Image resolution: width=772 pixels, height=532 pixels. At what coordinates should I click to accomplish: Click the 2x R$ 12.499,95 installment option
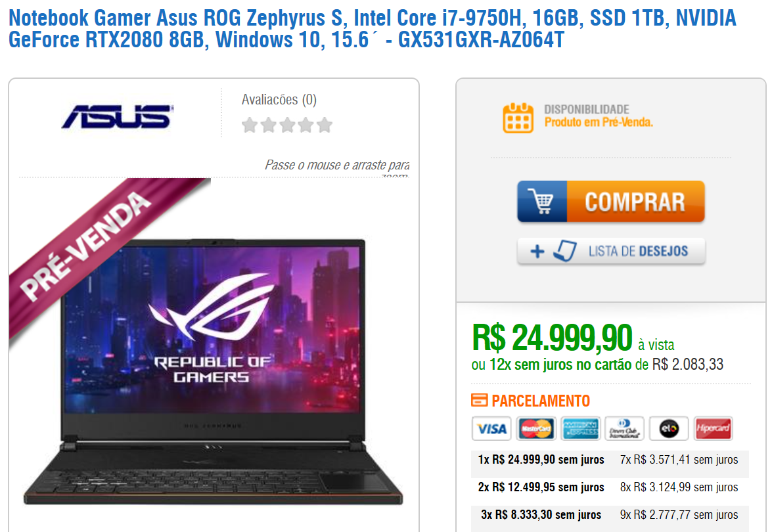(x=541, y=487)
